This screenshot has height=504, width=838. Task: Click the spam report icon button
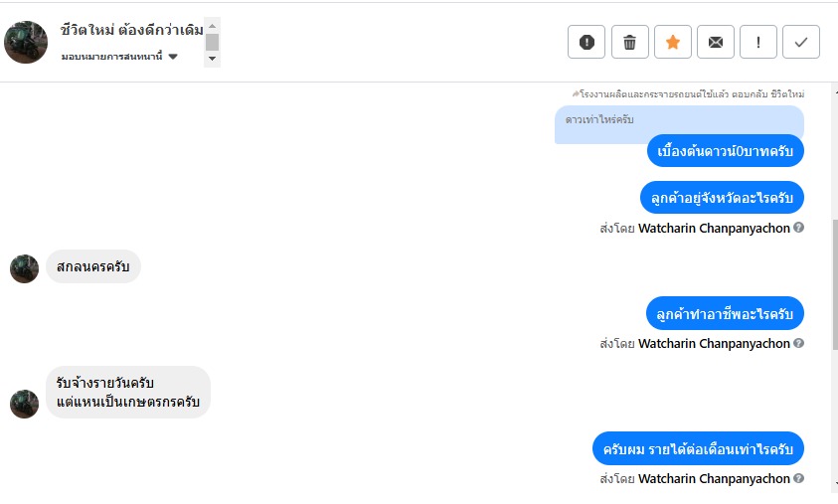[x=587, y=42]
